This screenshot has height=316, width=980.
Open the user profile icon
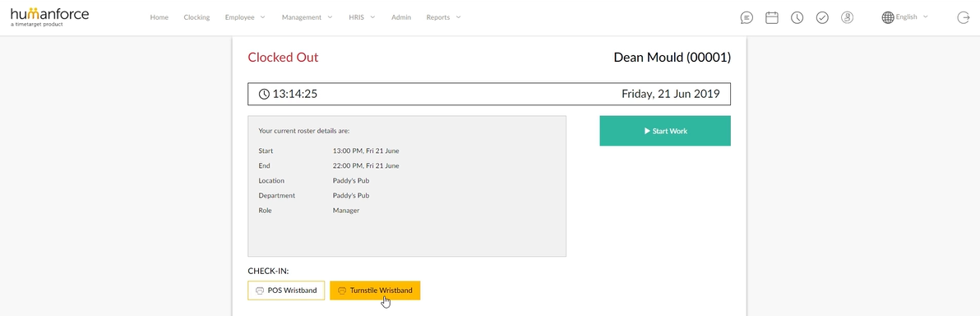(847, 17)
